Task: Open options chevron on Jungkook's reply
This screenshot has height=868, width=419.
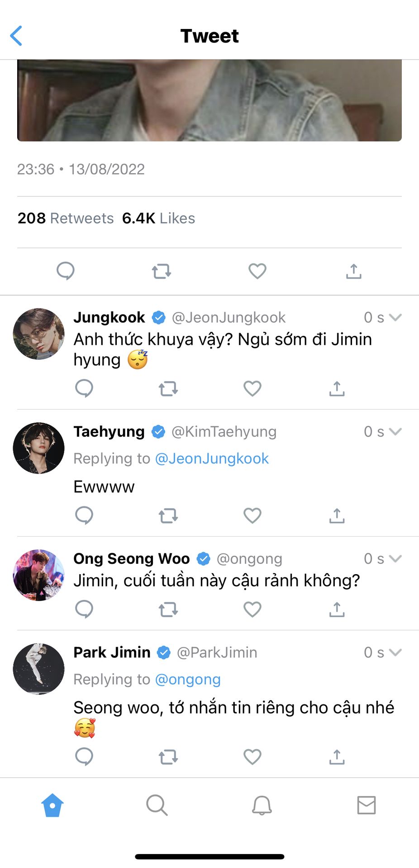Action: 395,317
